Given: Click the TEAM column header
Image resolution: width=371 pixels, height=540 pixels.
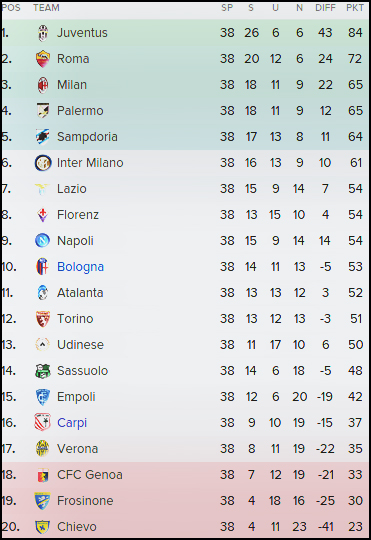Looking at the screenshot, I should pos(46,8).
